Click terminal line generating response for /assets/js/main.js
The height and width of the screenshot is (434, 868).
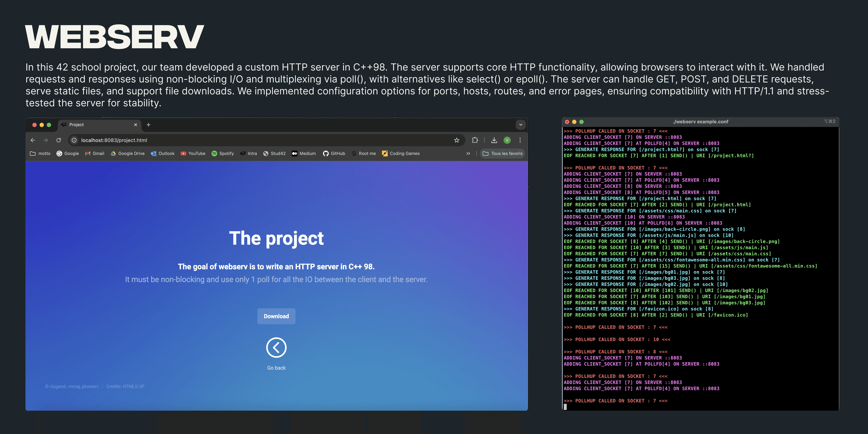click(x=649, y=235)
